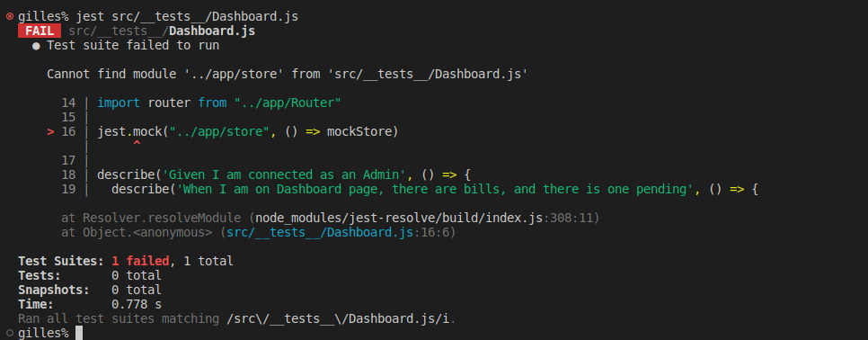Click the terminal cursor block at prompt
868x340 pixels.
(79, 333)
